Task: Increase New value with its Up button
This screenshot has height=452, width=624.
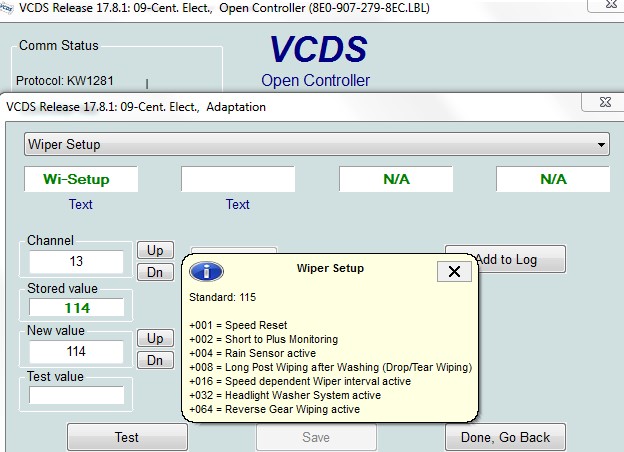Action: click(155, 338)
